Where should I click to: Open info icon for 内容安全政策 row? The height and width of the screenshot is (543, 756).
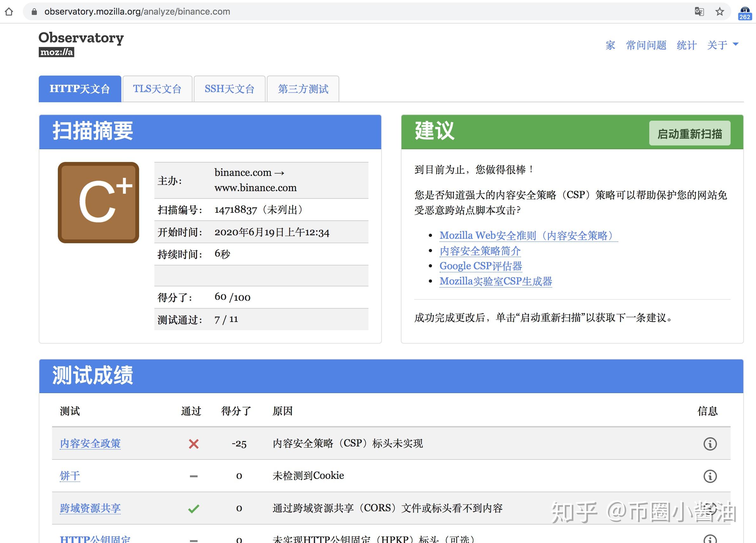click(x=710, y=444)
